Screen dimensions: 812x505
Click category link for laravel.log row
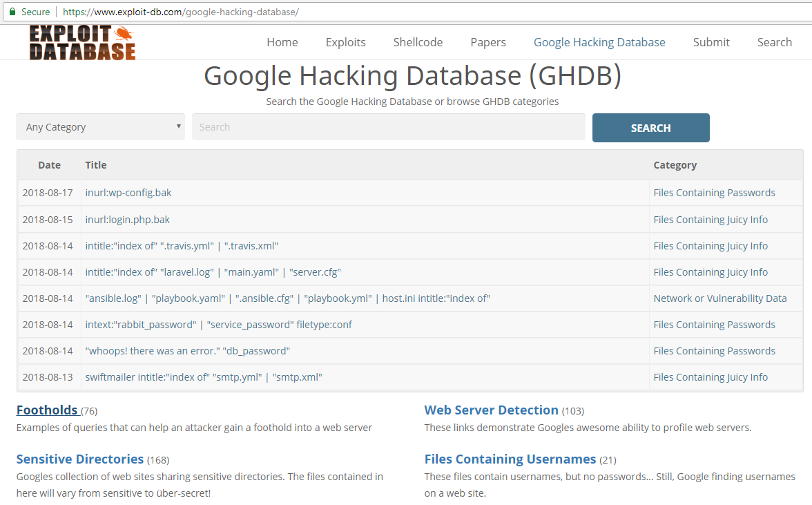pyautogui.click(x=710, y=272)
